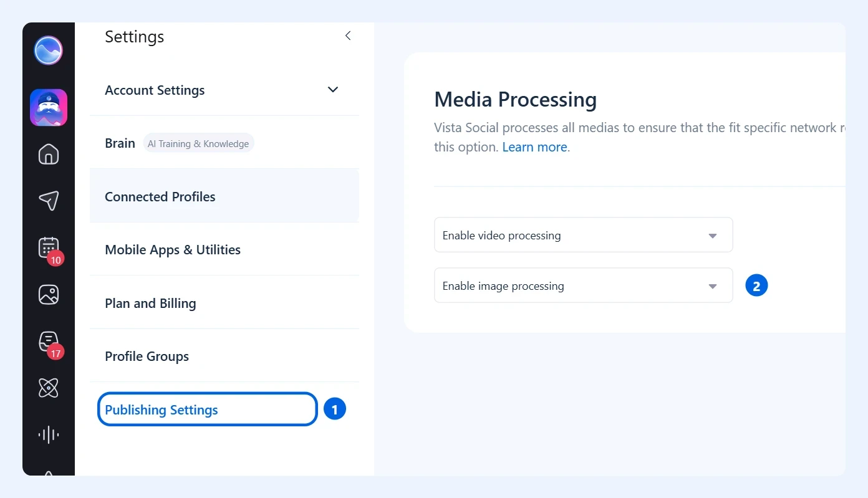Screen dimensions: 868x498
Task: Open the audio waveform listening icon
Action: 49,434
